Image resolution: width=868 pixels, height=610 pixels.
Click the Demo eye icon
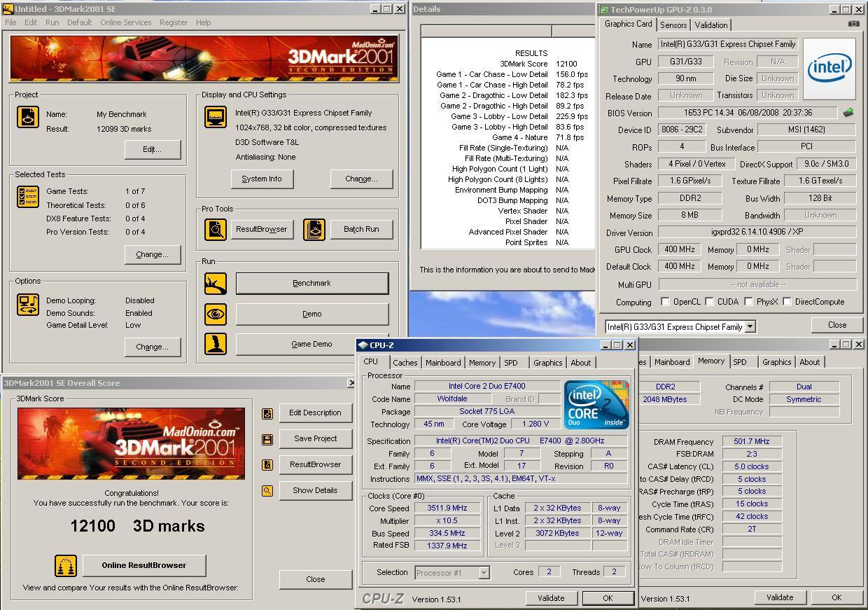point(216,314)
